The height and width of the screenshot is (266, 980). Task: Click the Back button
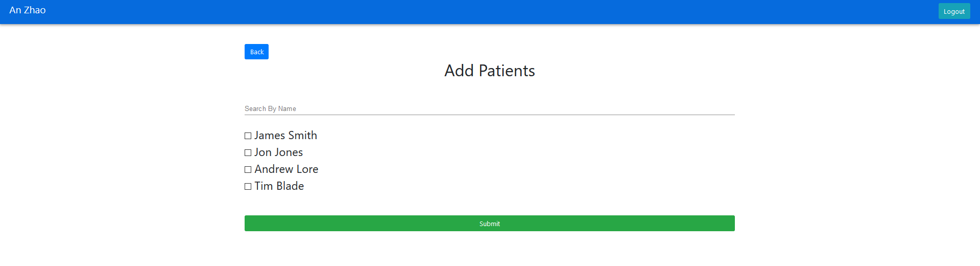click(x=256, y=52)
